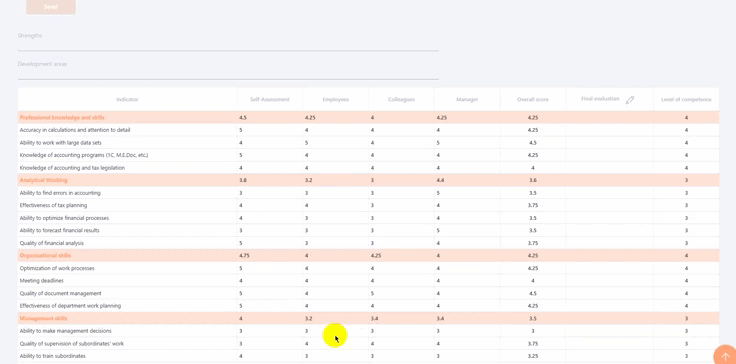Click 'Ability to make management decisions'

[x=66, y=331]
